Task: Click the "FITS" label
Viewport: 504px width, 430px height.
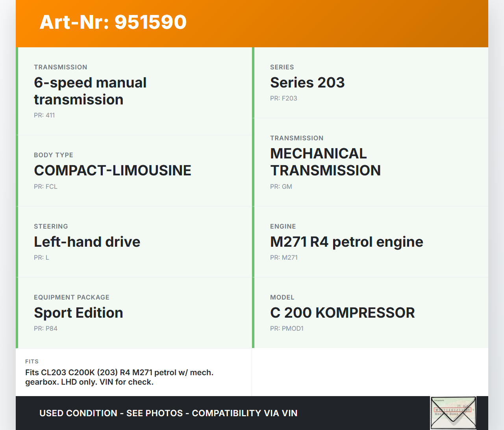Action: (32, 361)
